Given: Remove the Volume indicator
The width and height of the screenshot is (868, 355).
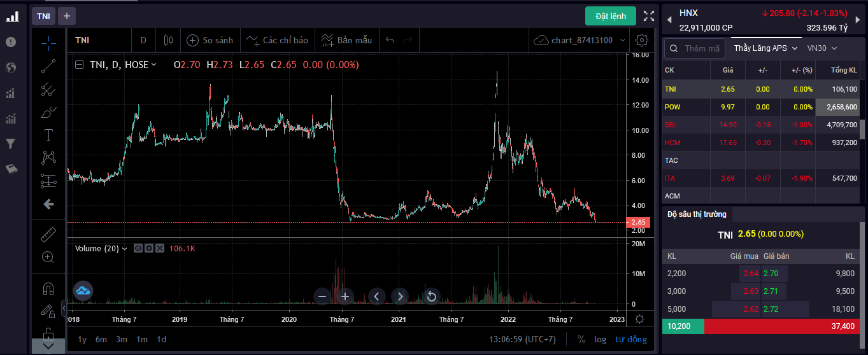Looking at the screenshot, I should click(x=159, y=248).
